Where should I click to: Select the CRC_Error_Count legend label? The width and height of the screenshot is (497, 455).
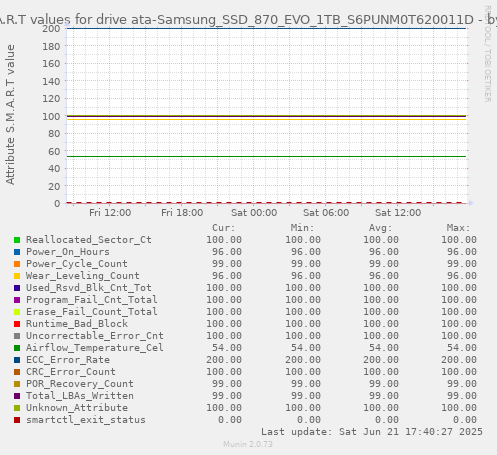coord(71,372)
